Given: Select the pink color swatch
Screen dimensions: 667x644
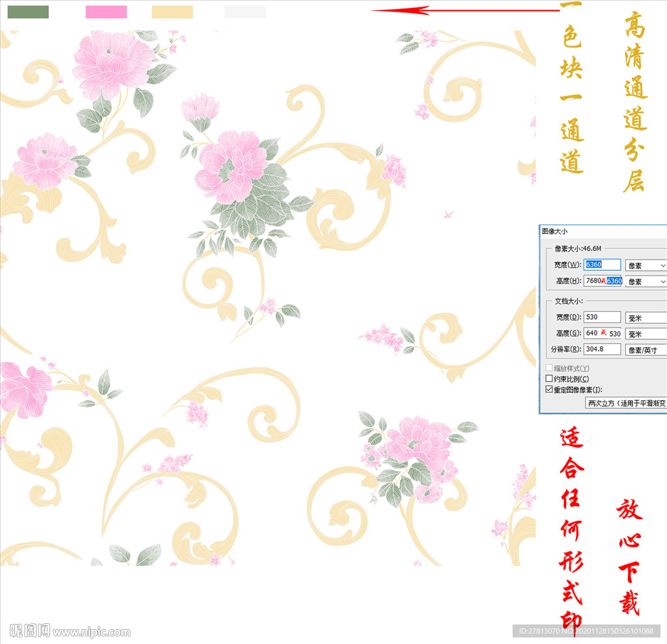Looking at the screenshot, I should point(106,12).
